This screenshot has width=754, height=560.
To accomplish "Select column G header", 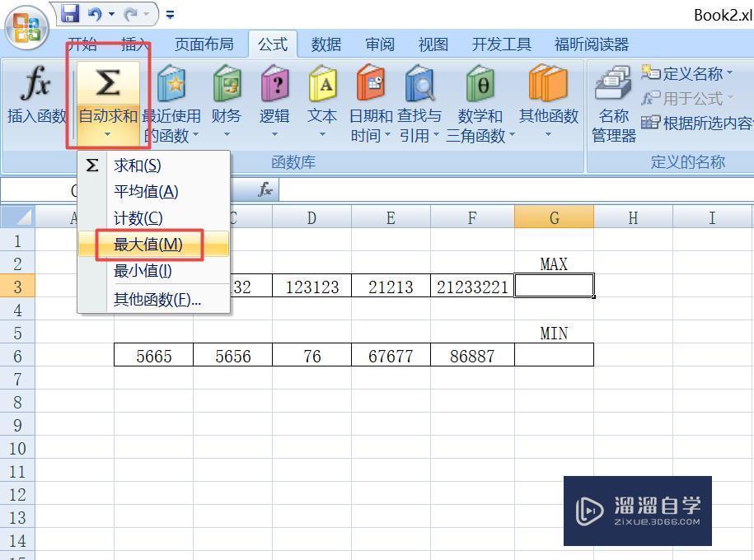I will pyautogui.click(x=554, y=217).
